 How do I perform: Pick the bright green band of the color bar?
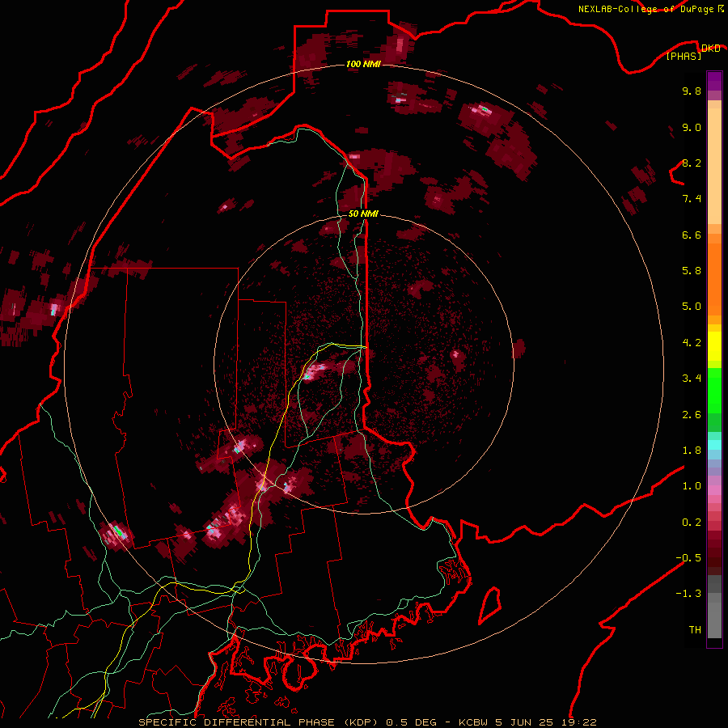click(714, 389)
